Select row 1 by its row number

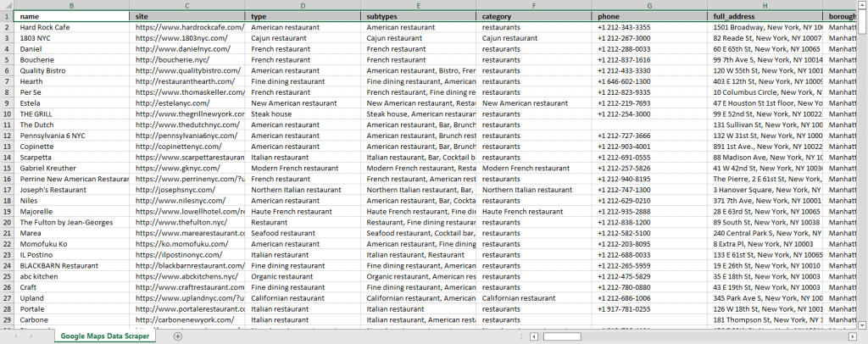7,16
